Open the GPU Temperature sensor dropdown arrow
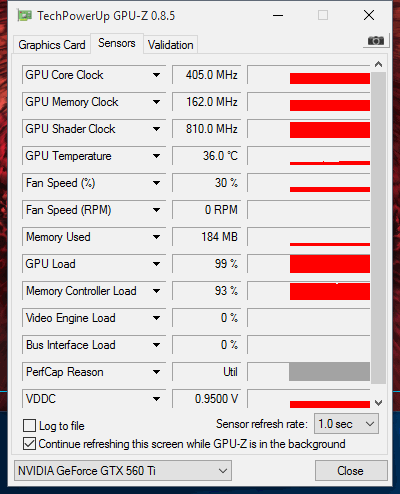The image size is (400, 494). click(x=156, y=156)
